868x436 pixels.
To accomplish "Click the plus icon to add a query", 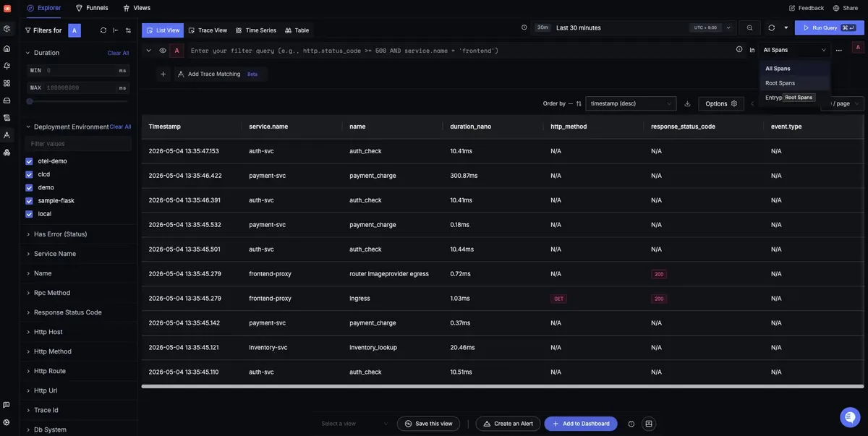I will [x=163, y=74].
